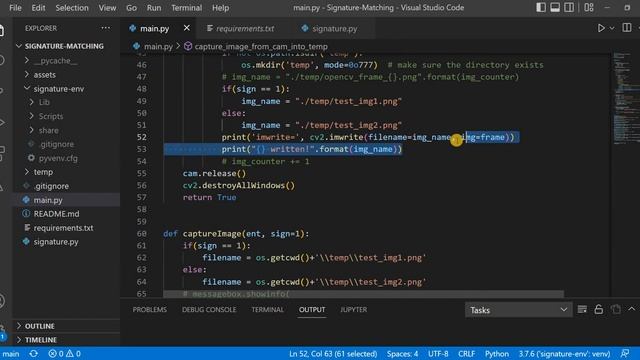
Task: Open .gitignore inside signature-env
Action: pyautogui.click(x=56, y=144)
